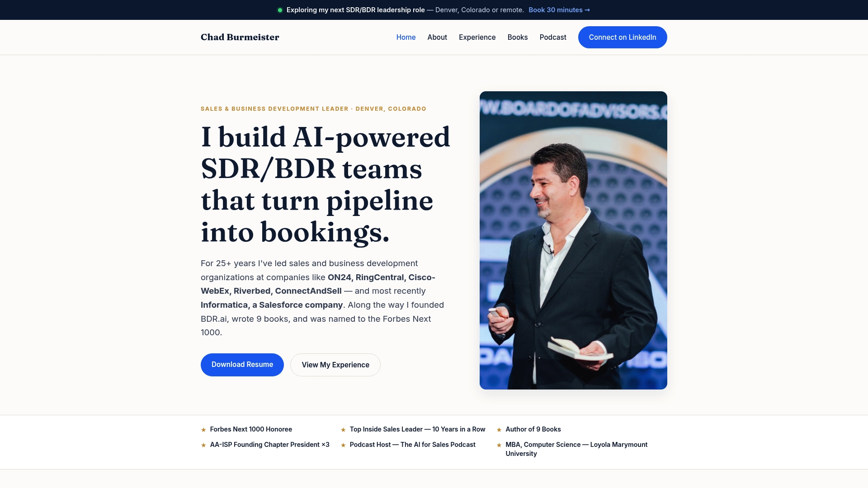The height and width of the screenshot is (488, 868).
Task: Open the speaker portrait photo
Action: point(573,240)
